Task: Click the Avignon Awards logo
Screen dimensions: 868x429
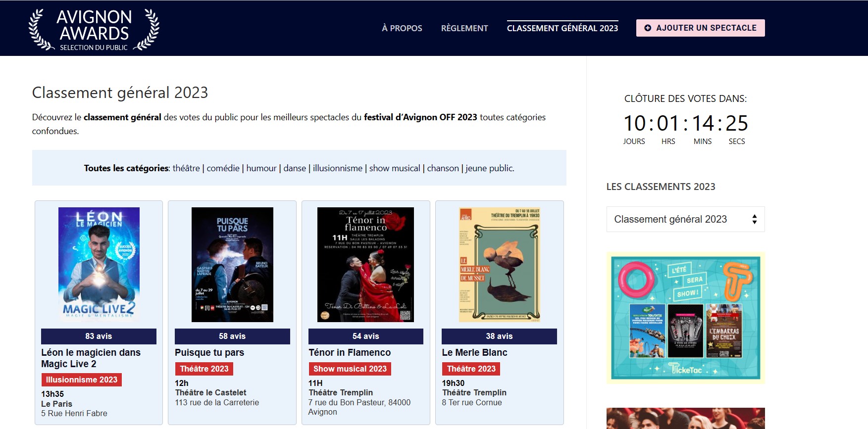Action: pos(94,29)
